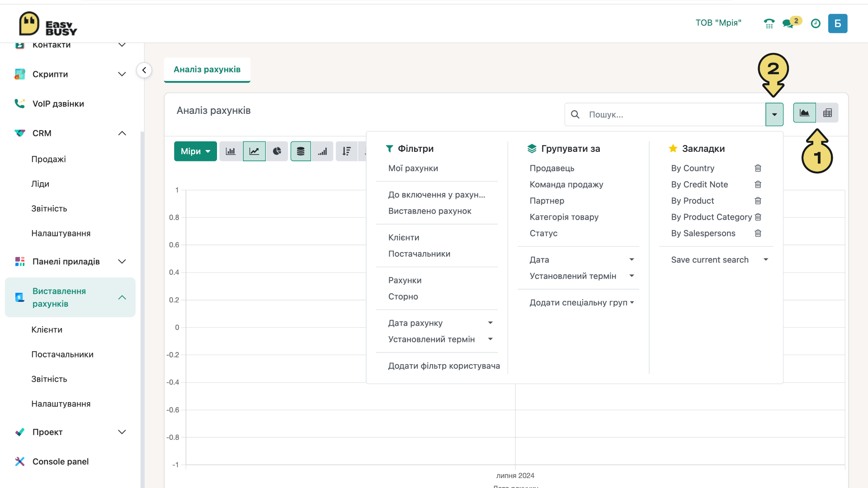Open Ліди under CRM
Image resolution: width=868 pixels, height=488 pixels.
coord(40,184)
